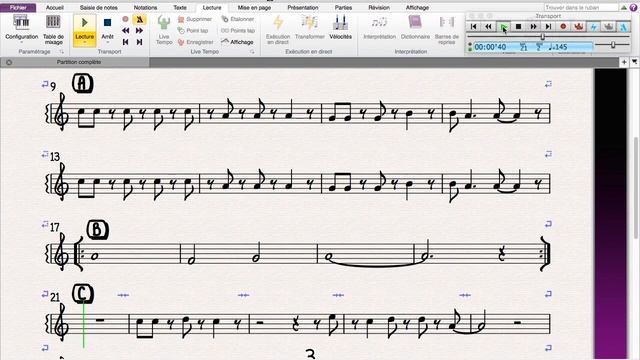Open the Paramétrage group dialog launcher
This screenshot has height=360, width=640.
(x=62, y=52)
